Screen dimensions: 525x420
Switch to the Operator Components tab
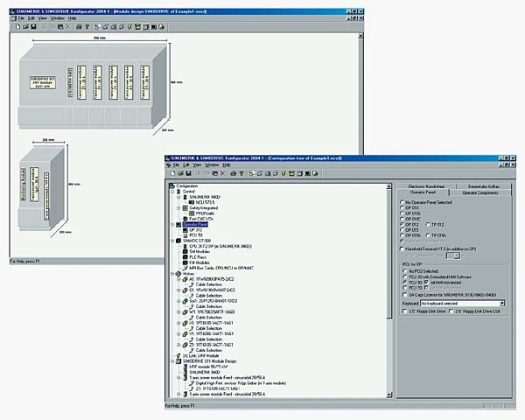(479, 192)
